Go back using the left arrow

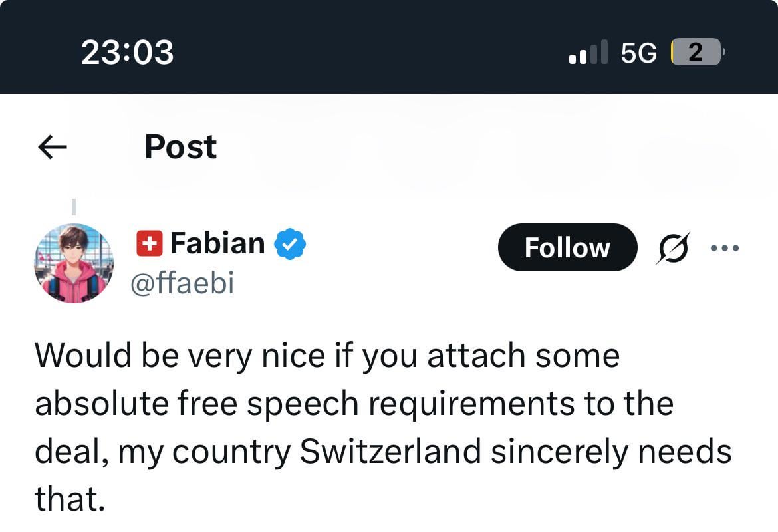[x=52, y=147]
